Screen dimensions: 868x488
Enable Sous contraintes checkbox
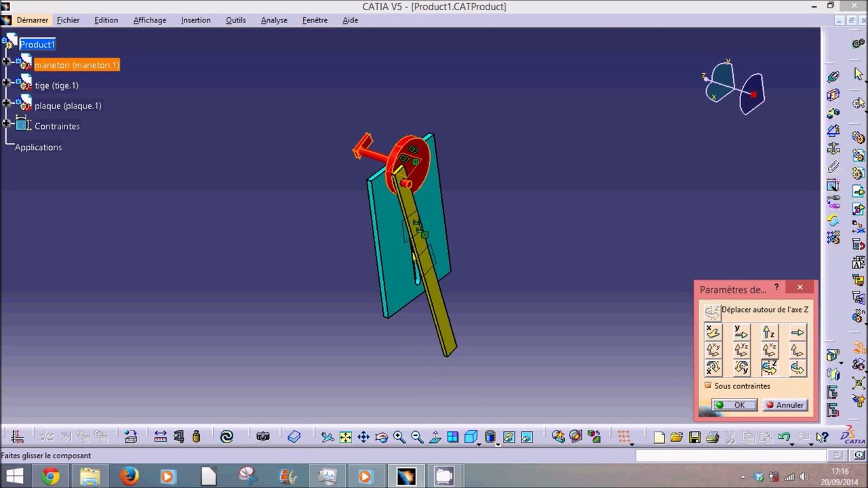pyautogui.click(x=708, y=386)
